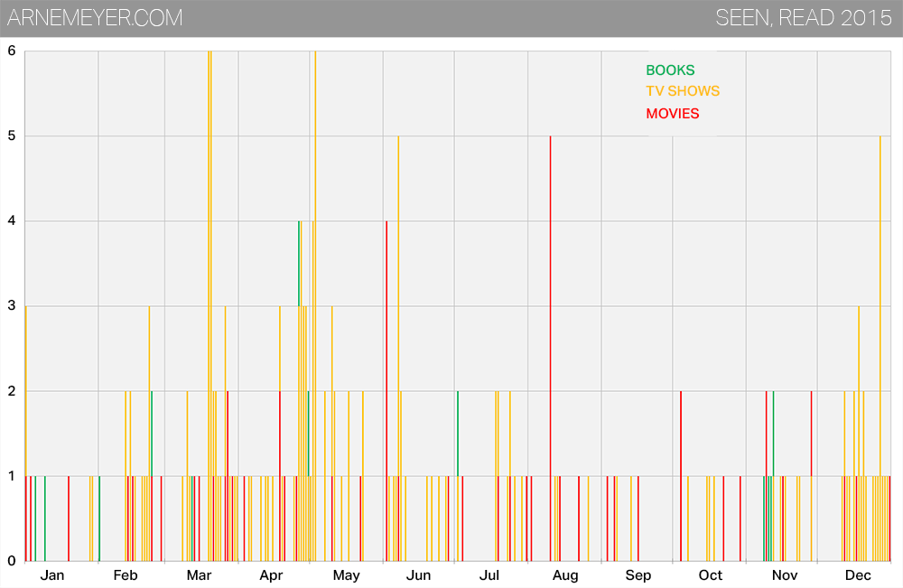Click the y-axis value 4
This screenshot has height=588, width=903.
[12, 220]
